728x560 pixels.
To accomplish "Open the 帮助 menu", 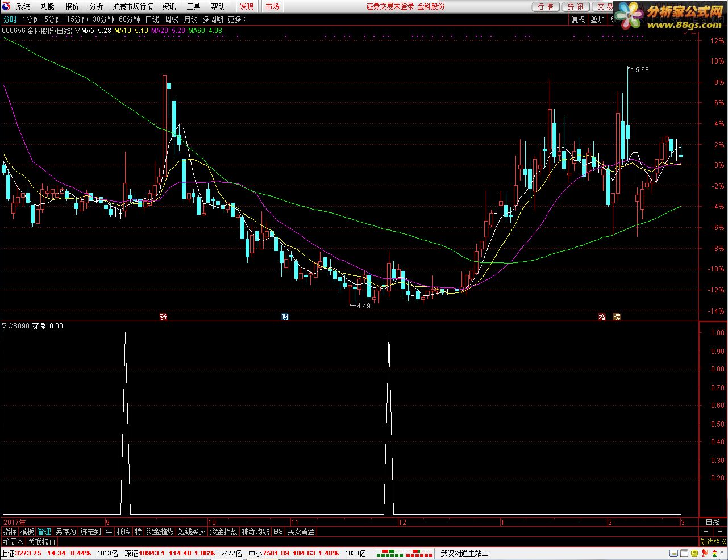I will (x=218, y=6).
